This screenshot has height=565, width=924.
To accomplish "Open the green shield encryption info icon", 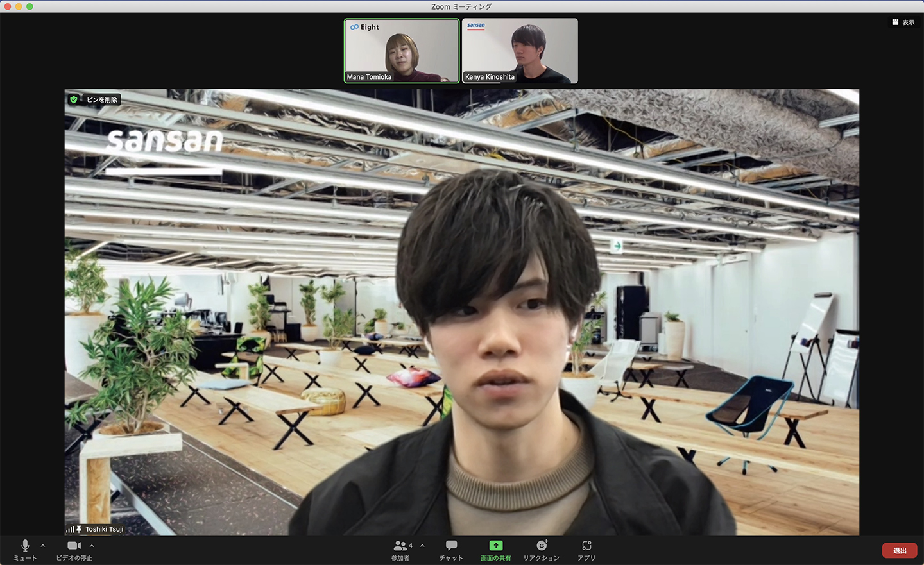I will click(74, 99).
